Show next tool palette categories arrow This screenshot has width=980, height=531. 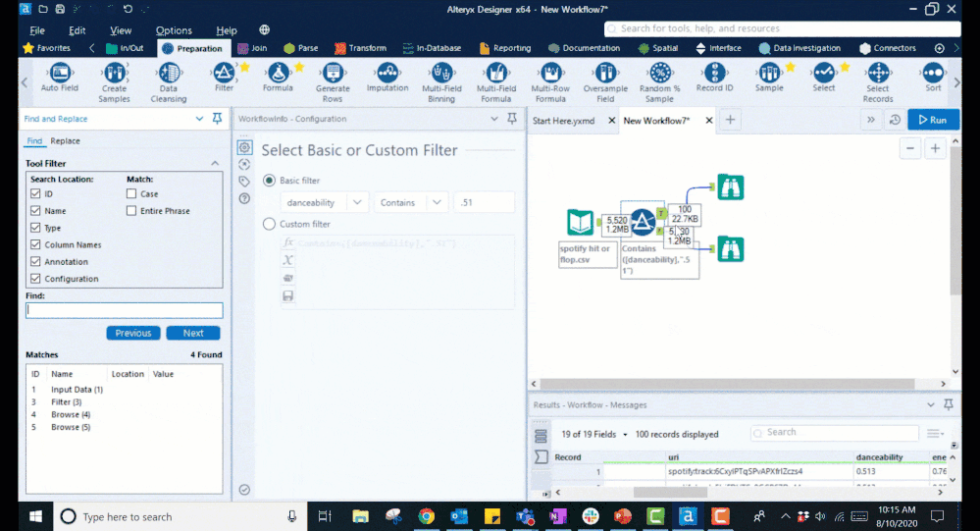956,48
